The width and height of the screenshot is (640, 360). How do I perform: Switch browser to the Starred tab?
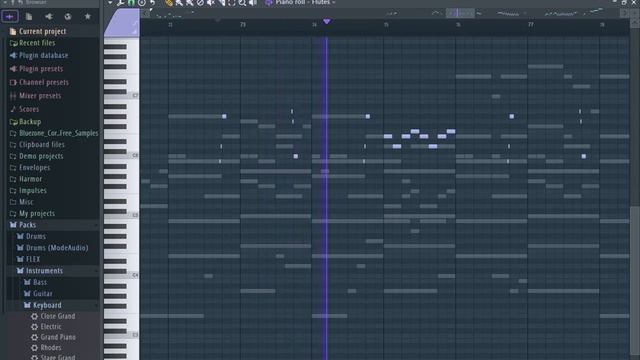point(87,16)
